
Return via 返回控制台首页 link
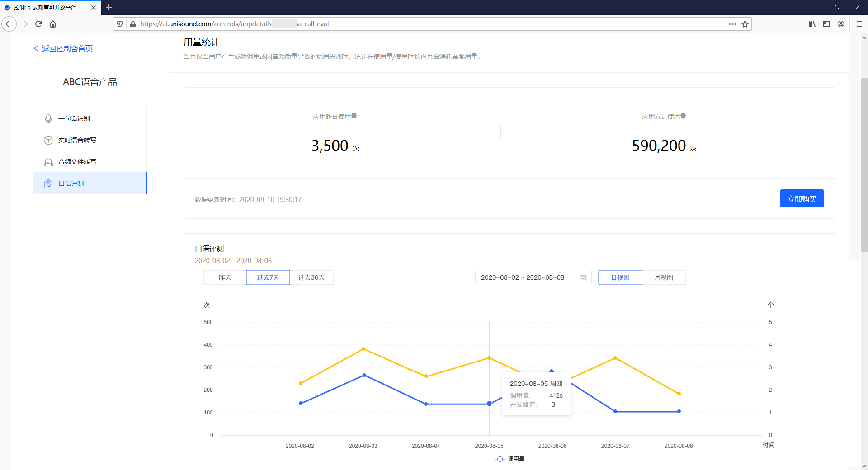click(x=63, y=48)
